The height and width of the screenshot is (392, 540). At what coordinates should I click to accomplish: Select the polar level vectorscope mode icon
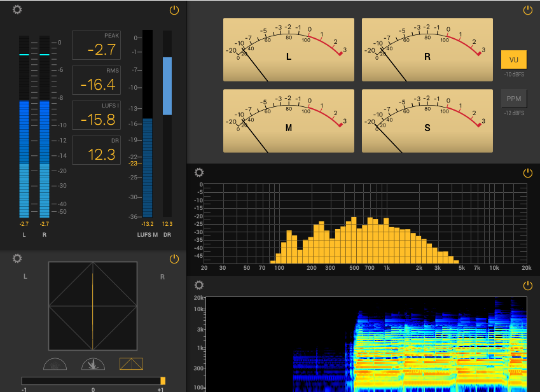tap(93, 364)
